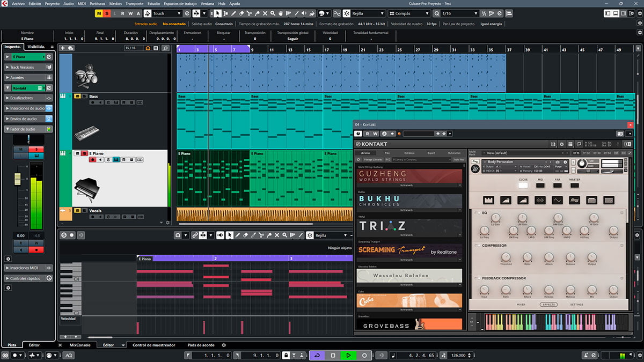Open the Archivo menu

pos(18,3)
